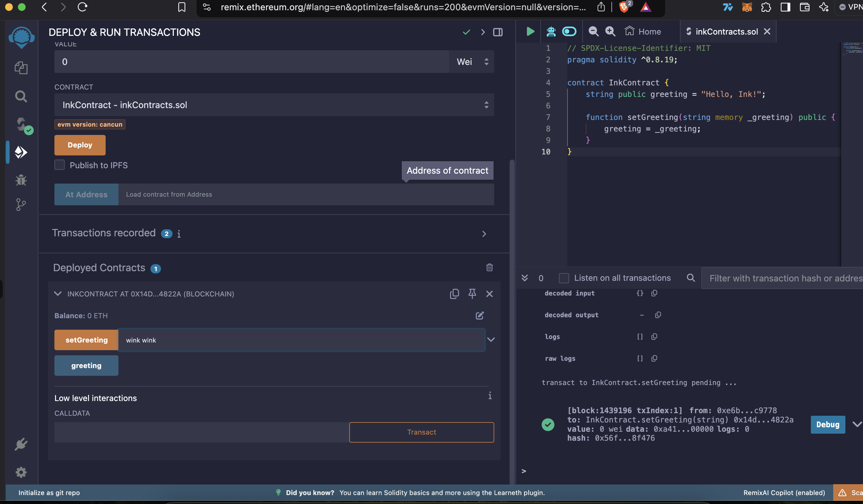
Task: Click the blue greeting button
Action: click(x=86, y=366)
